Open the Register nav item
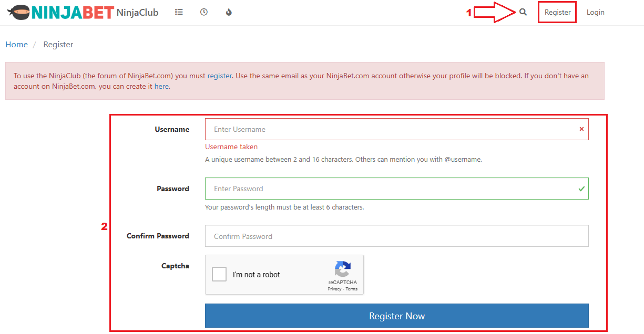This screenshot has width=644, height=334. click(557, 12)
